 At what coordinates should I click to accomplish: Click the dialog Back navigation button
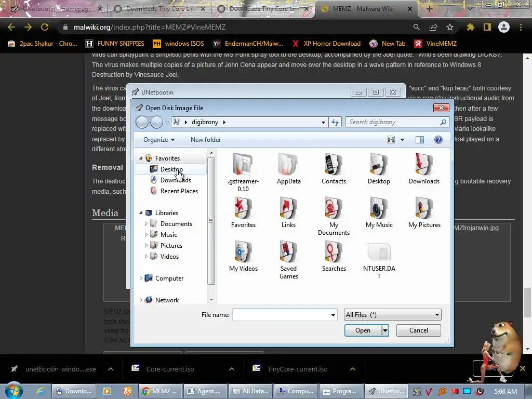(x=142, y=122)
